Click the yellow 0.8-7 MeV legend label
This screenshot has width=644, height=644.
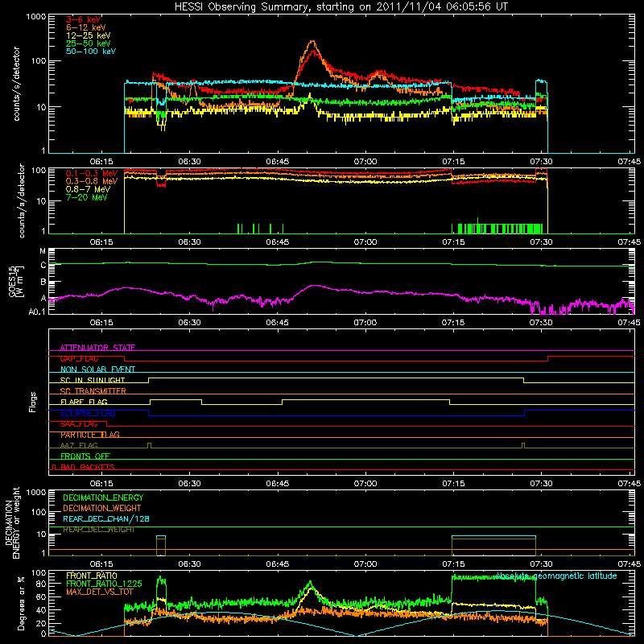tap(89, 189)
